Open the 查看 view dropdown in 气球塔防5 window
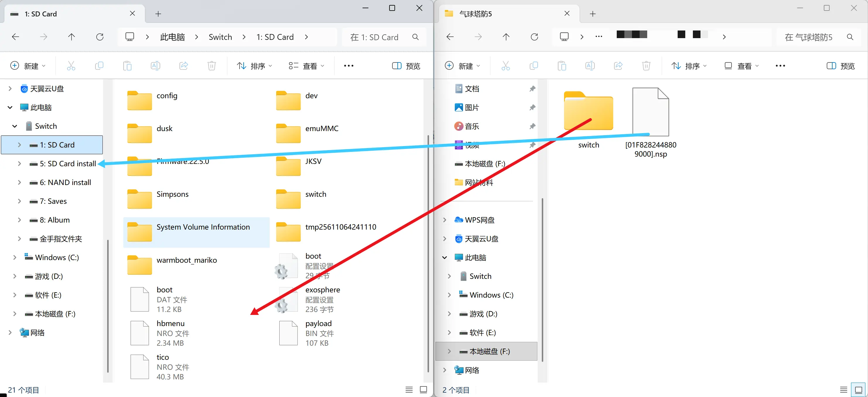 pyautogui.click(x=741, y=66)
